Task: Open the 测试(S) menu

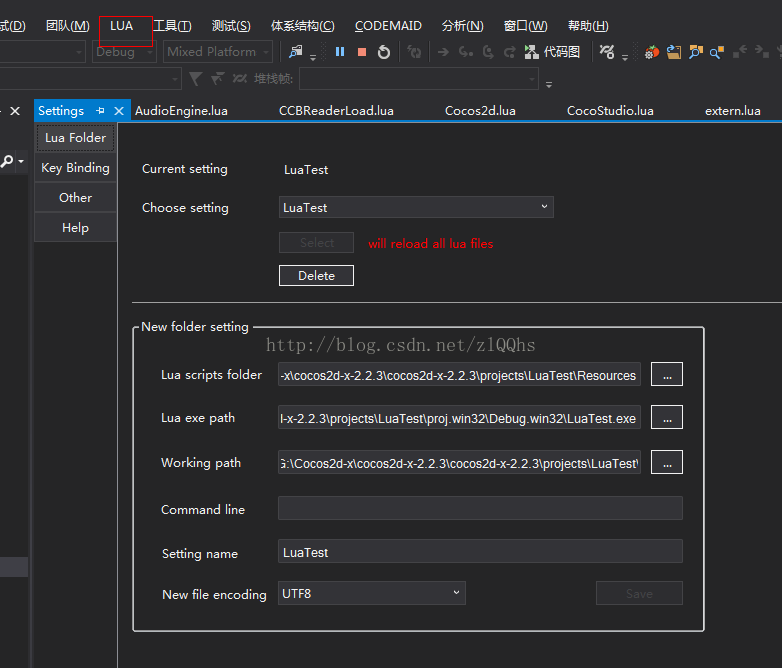Action: (231, 26)
